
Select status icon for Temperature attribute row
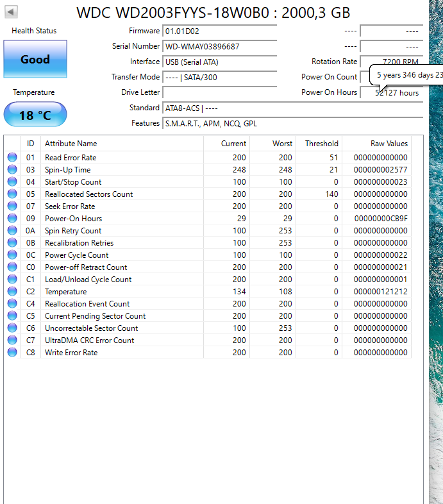click(12, 292)
